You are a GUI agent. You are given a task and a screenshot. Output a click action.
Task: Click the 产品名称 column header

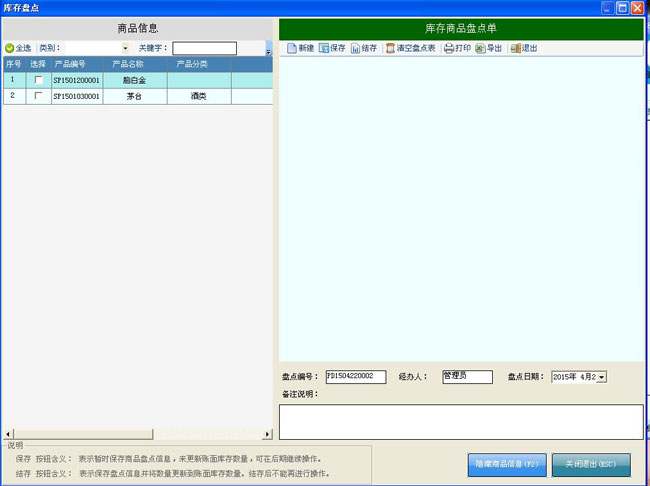click(125, 64)
